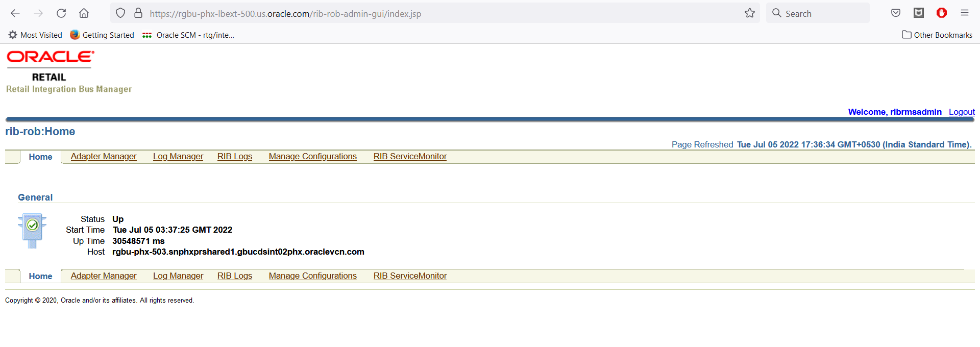Click the Logout link
The width and height of the screenshot is (980, 347).
pos(962,112)
